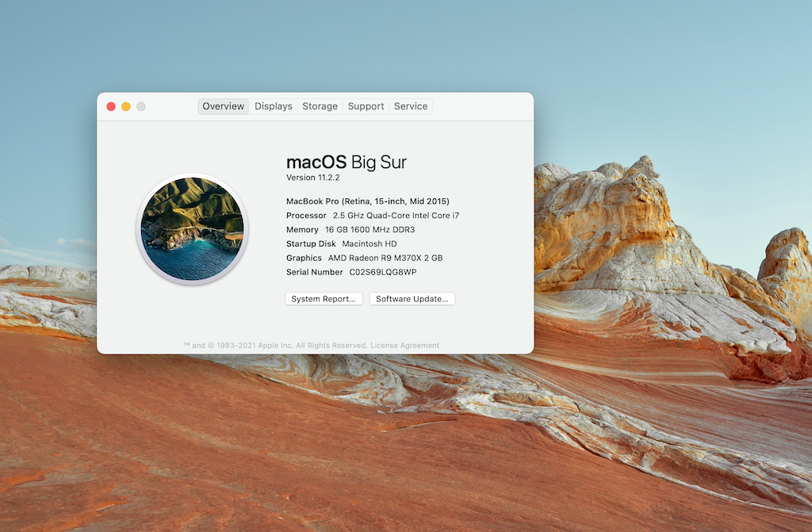Open the Storage tab

click(320, 106)
